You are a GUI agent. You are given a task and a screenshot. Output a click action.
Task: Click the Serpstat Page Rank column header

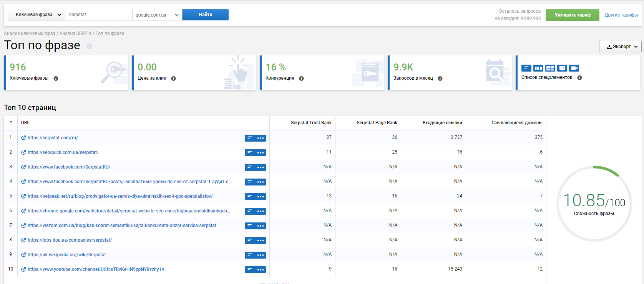[x=377, y=123]
